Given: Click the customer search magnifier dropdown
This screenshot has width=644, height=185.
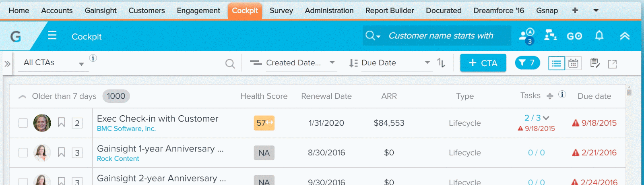Looking at the screenshot, I should [373, 36].
